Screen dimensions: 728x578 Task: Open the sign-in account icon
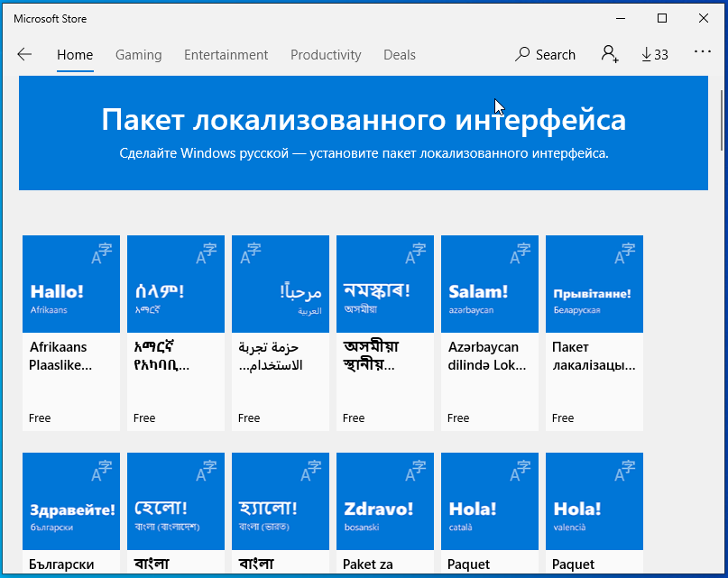click(610, 54)
